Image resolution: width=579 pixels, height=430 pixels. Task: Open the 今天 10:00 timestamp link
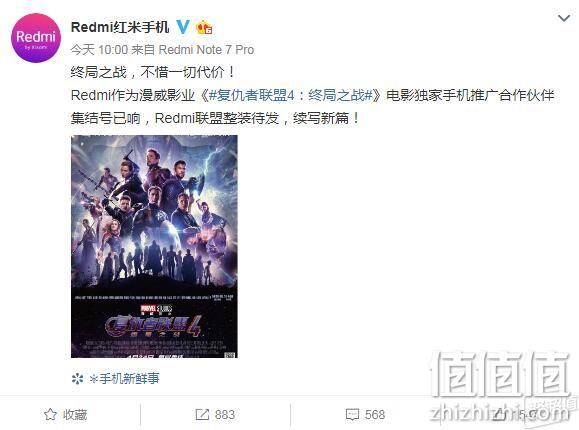tap(99, 50)
